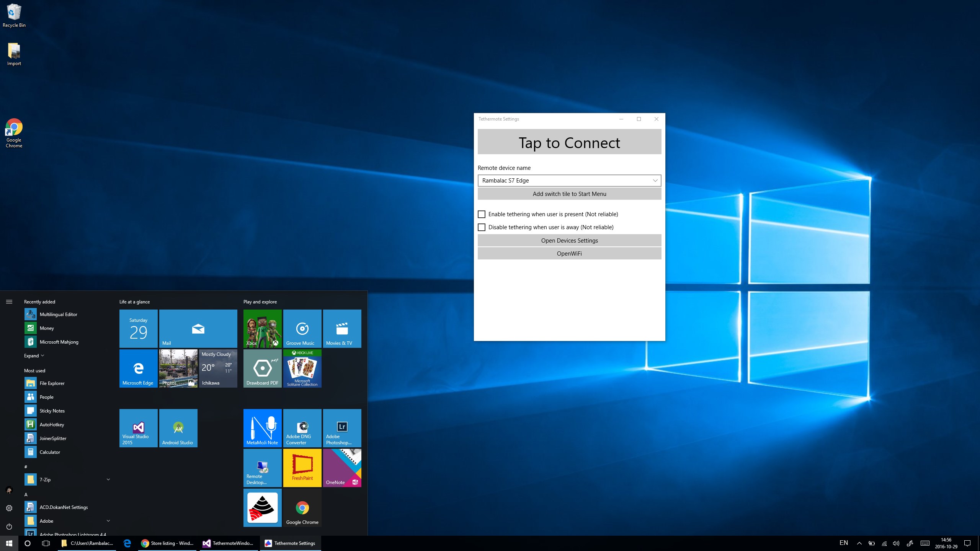Open the MetaMoJi Note tile
Screen dimensions: 980x551
tap(262, 428)
